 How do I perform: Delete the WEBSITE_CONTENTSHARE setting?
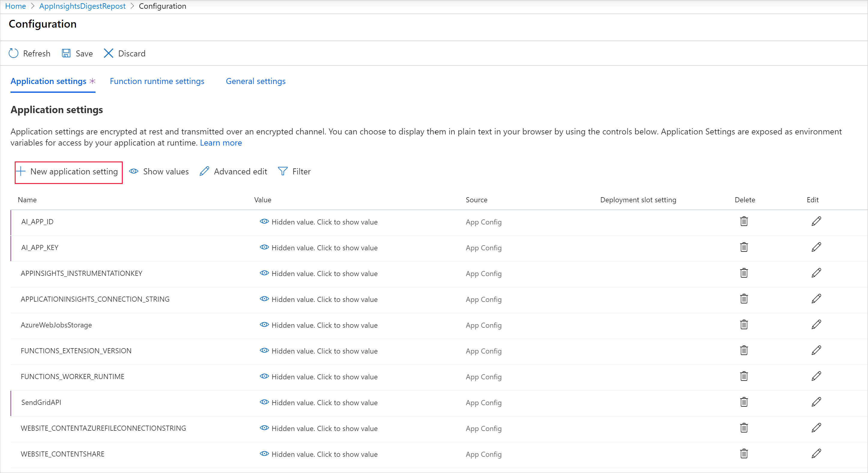(x=744, y=453)
